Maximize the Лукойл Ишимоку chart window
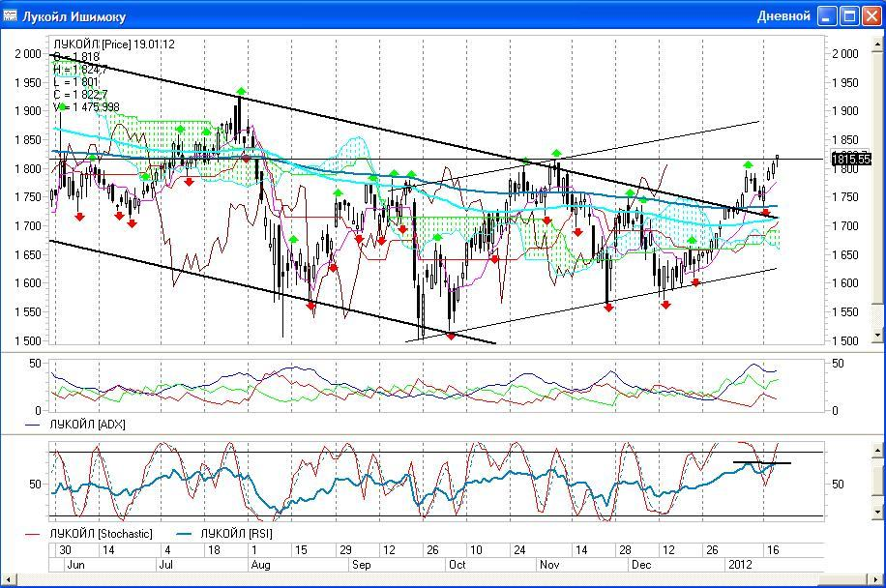The height and width of the screenshot is (588, 886). pyautogui.click(x=849, y=15)
